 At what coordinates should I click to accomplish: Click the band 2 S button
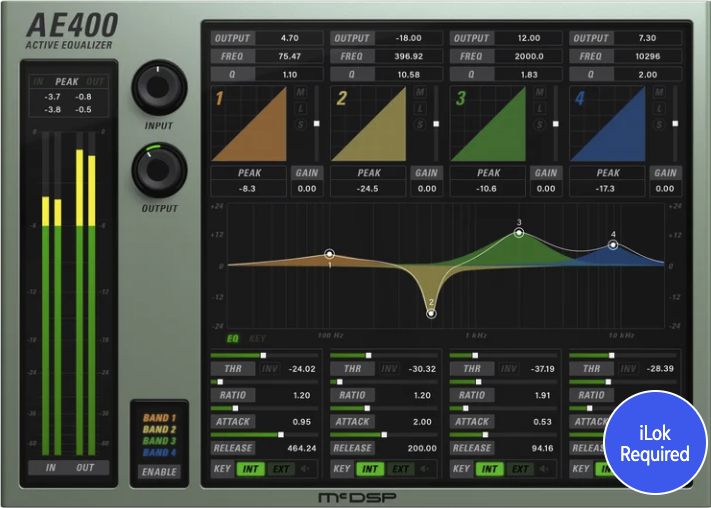(420, 124)
